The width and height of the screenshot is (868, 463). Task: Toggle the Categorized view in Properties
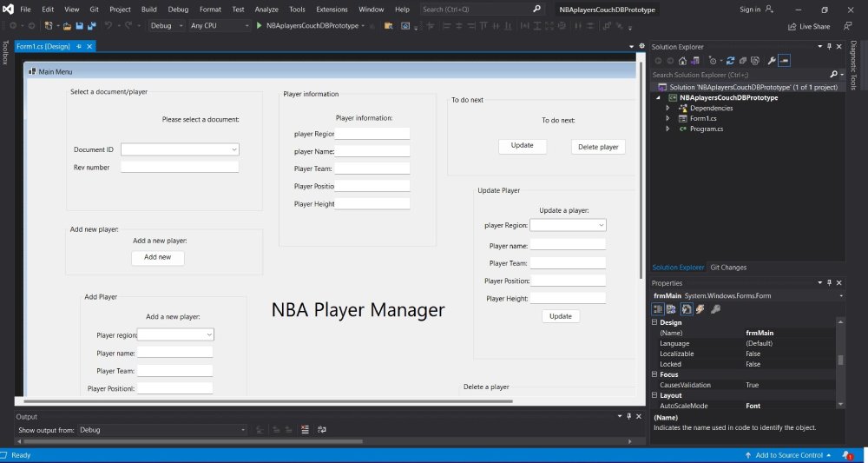tap(658, 308)
